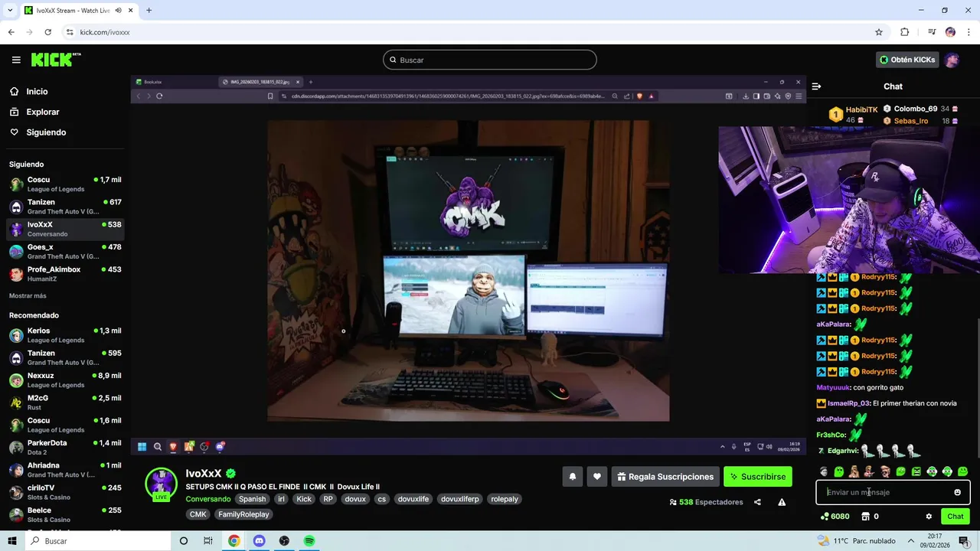
Task: Open Windows notification center icon
Action: [963, 541]
